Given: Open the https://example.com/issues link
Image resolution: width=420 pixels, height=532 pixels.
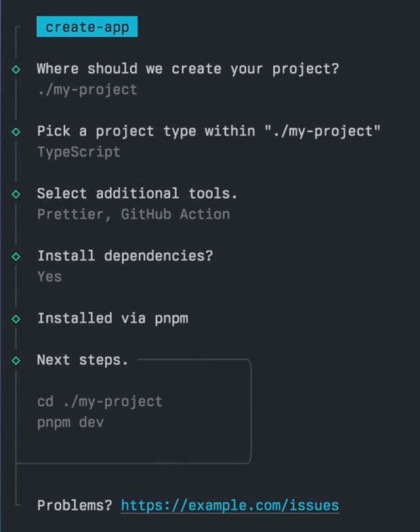Looking at the screenshot, I should coord(230,506).
